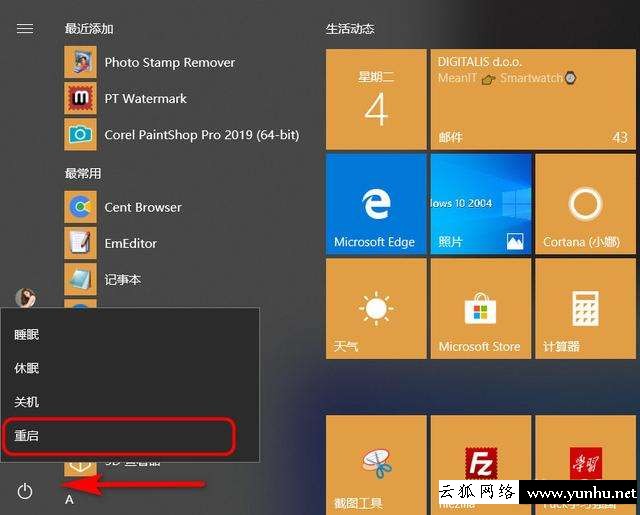Click the 最常用 section header
This screenshot has height=515, width=640.
coord(83,173)
